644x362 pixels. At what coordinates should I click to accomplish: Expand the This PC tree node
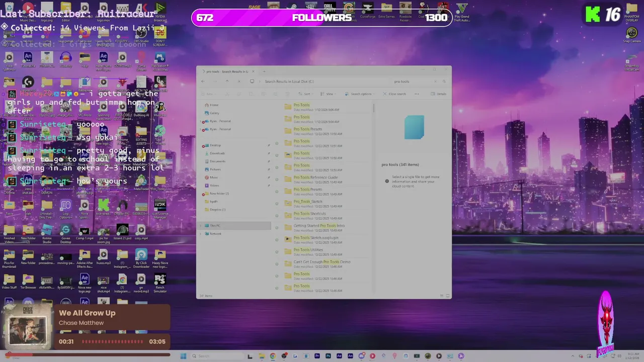[200, 226]
